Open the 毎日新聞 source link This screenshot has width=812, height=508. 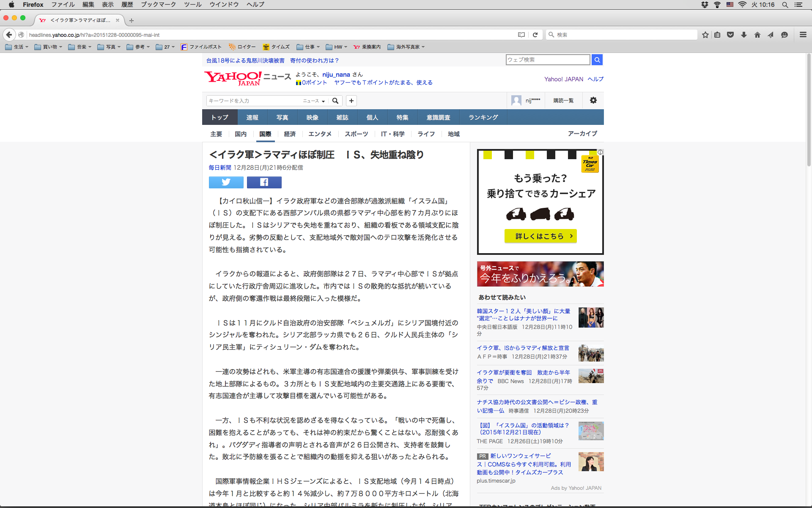219,168
